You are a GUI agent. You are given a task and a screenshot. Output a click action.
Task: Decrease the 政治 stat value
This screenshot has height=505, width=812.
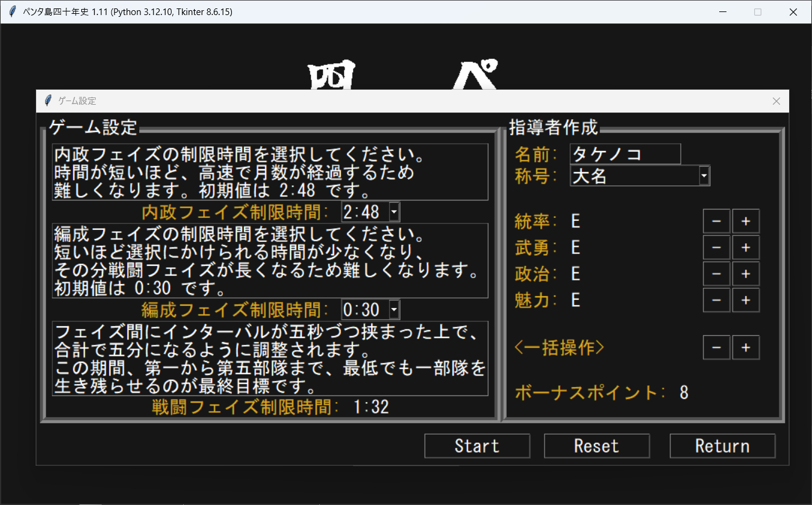coord(716,274)
